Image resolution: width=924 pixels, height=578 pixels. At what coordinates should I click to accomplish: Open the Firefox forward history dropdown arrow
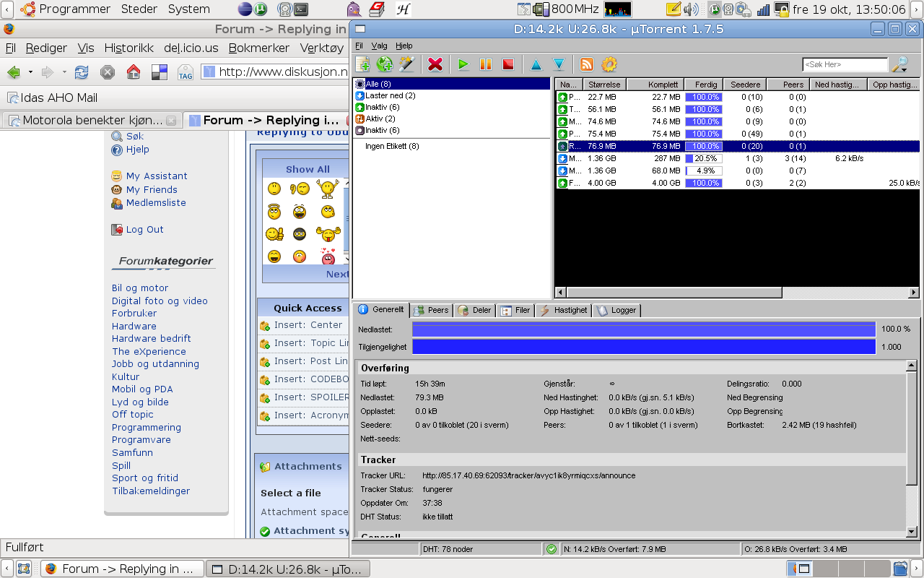[x=64, y=72]
